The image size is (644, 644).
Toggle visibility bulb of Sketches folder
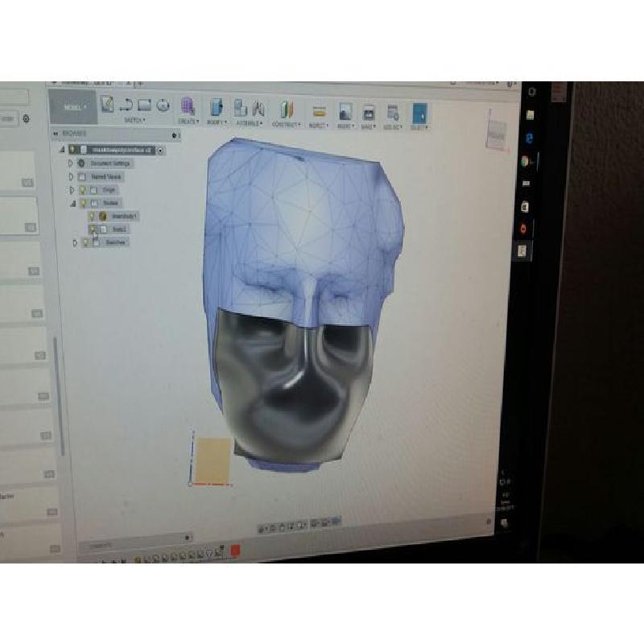pos(86,242)
